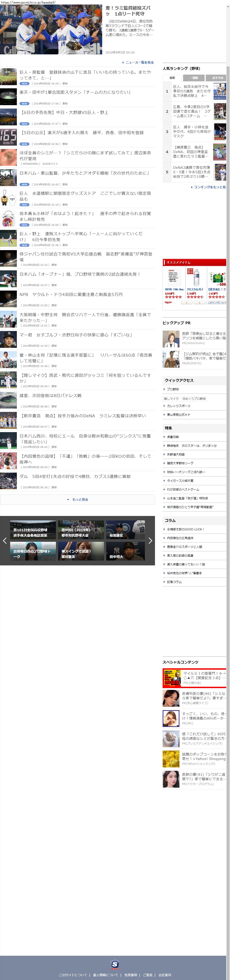Click the carousel left arrow
This screenshot has height=980, width=230.
click(5, 541)
